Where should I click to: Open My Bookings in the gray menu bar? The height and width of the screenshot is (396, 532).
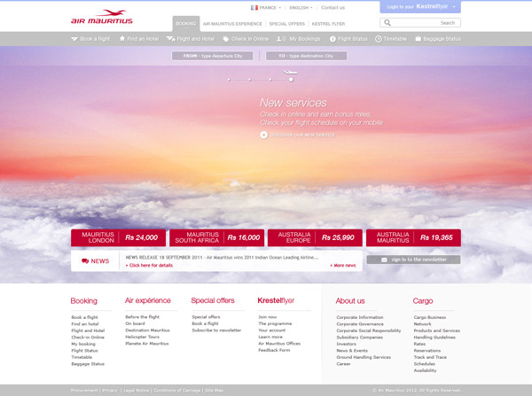(298, 39)
